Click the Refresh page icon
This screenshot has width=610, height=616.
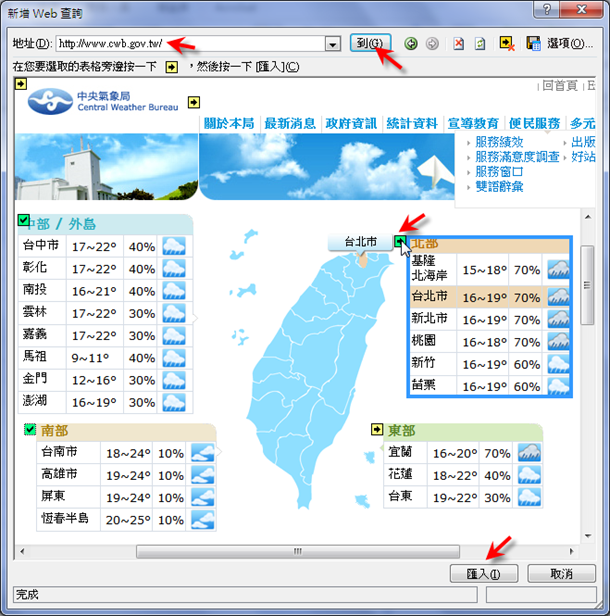click(x=480, y=44)
